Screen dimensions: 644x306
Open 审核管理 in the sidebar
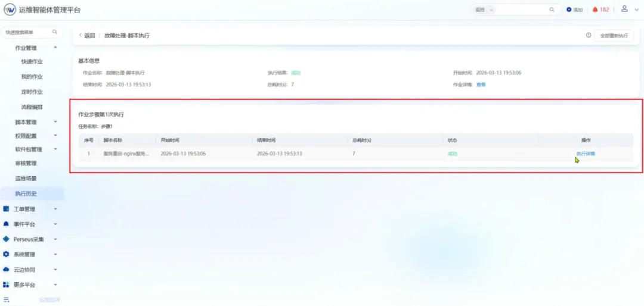(26, 163)
